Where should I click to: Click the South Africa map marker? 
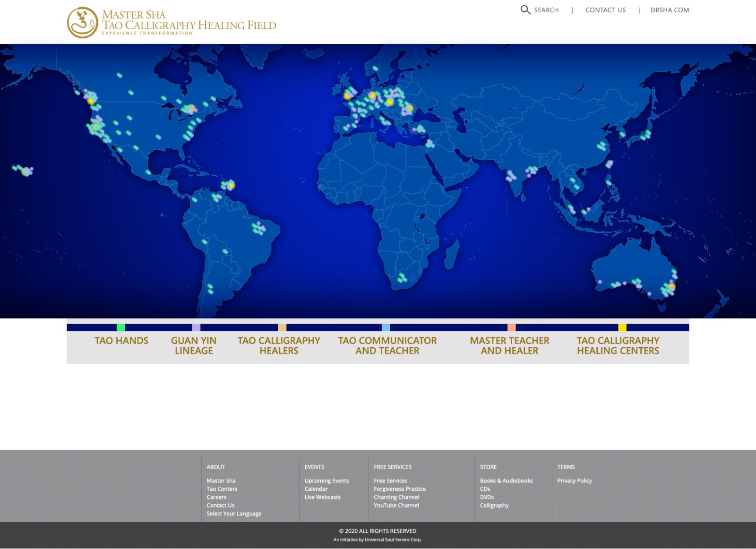pos(402,278)
